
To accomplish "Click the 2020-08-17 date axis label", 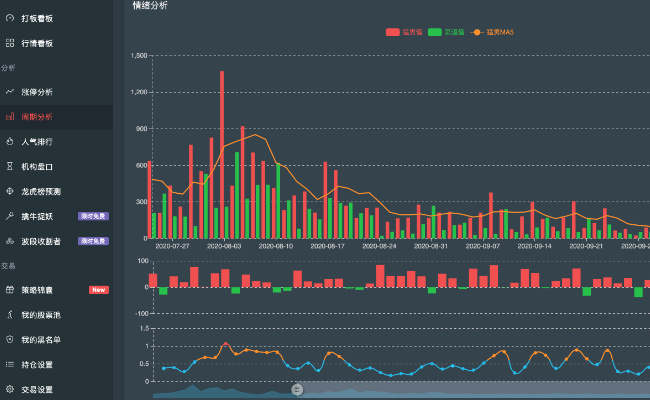I will coord(327,246).
